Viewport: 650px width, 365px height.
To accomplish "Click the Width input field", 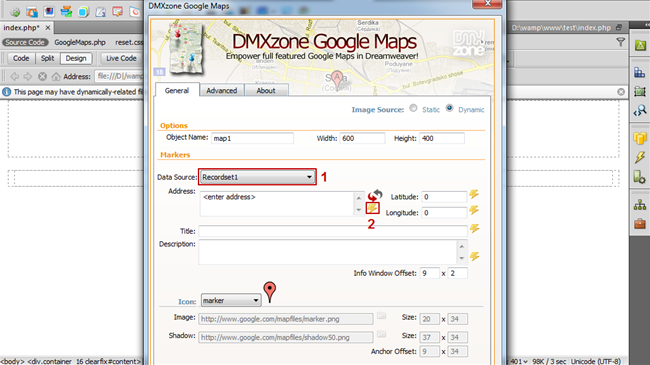I will pyautogui.click(x=362, y=138).
